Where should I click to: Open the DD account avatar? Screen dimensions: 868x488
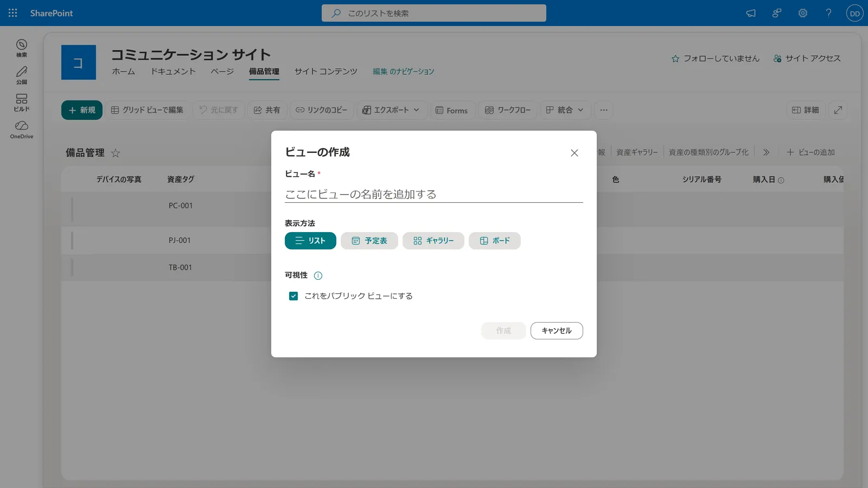click(855, 13)
